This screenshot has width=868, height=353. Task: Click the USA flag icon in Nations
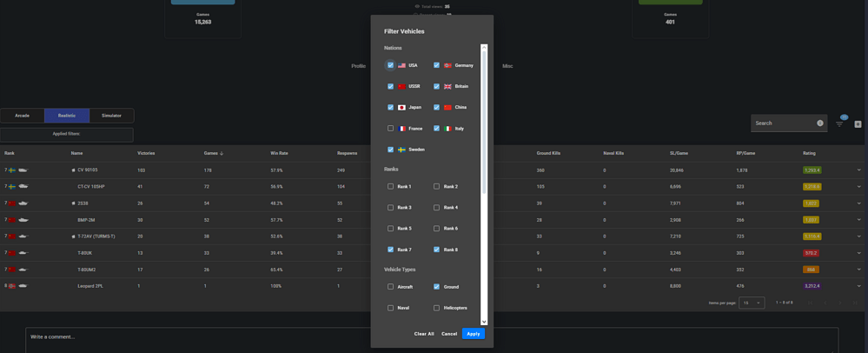pyautogui.click(x=401, y=65)
